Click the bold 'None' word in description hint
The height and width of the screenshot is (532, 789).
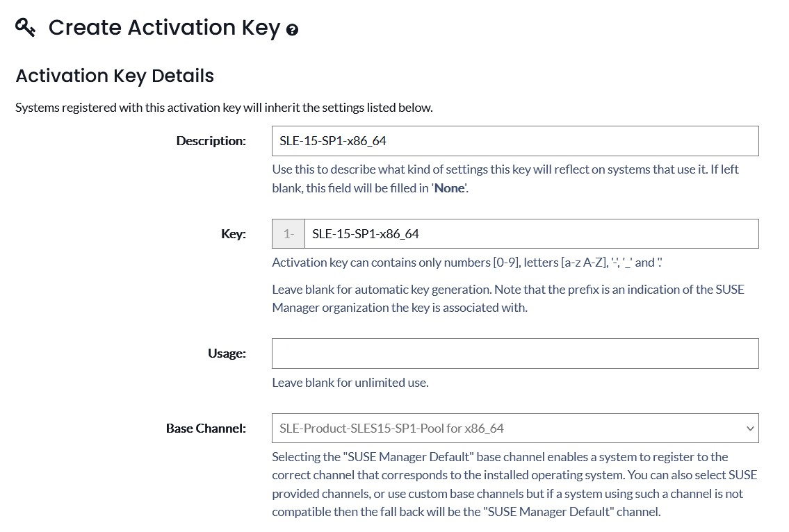(x=449, y=188)
